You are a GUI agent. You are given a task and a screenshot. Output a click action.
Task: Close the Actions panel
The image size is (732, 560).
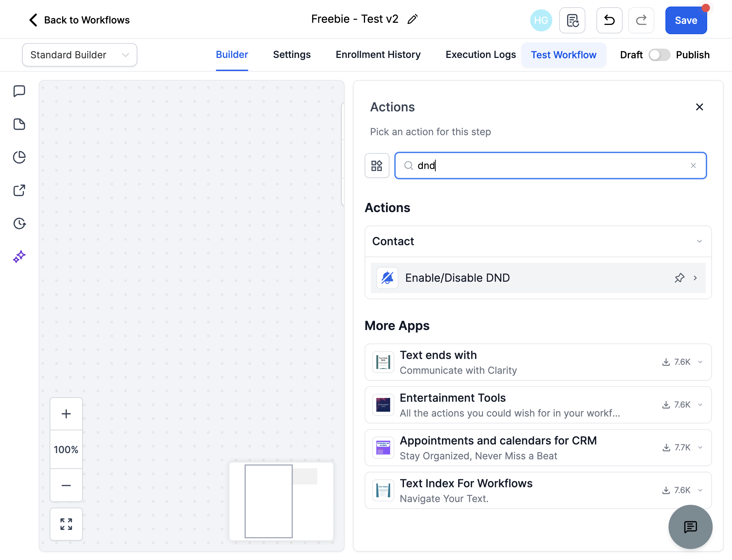coord(700,107)
